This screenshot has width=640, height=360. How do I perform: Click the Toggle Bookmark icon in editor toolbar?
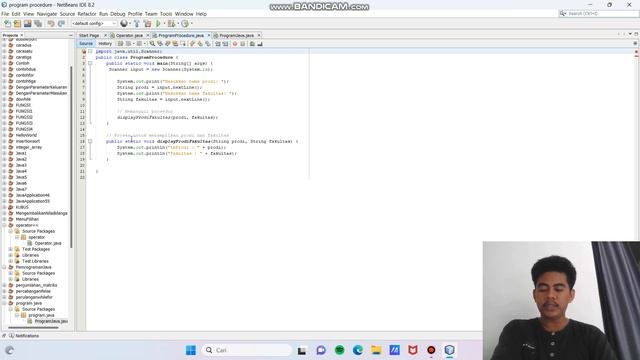point(208,44)
